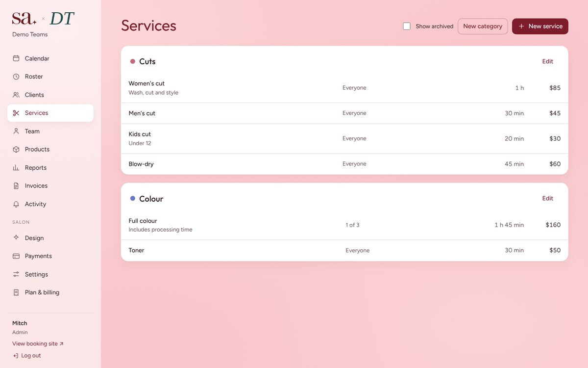Click the Activity bell icon
Screen dimensions: 588x368
click(16, 204)
